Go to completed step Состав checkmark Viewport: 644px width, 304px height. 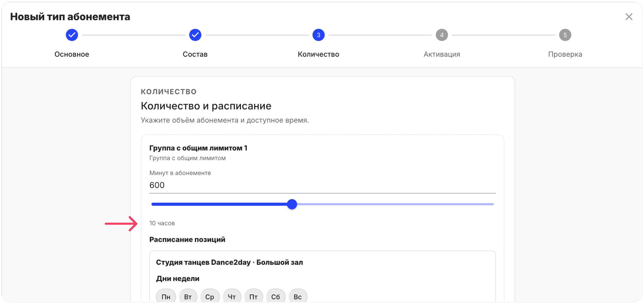(x=195, y=35)
